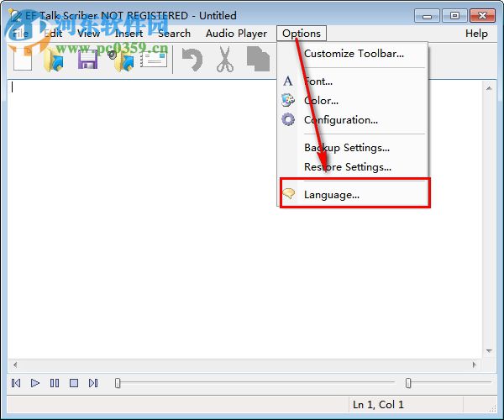Click the New document toolbar icon
This screenshot has width=504, height=420.
click(x=23, y=59)
